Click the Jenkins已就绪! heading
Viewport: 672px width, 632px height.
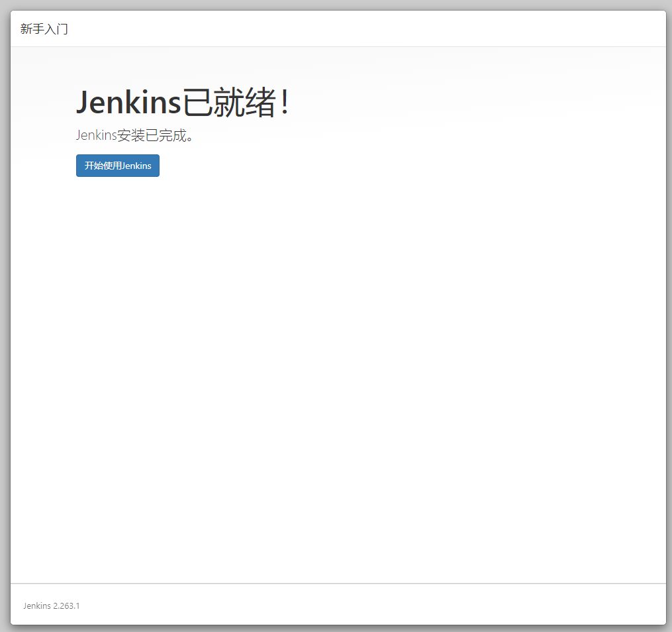tap(183, 102)
